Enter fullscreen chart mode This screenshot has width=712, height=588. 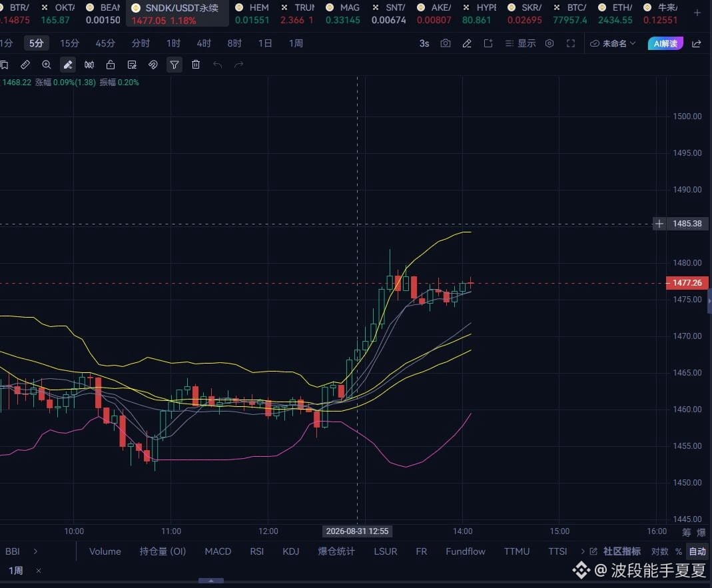pos(571,43)
